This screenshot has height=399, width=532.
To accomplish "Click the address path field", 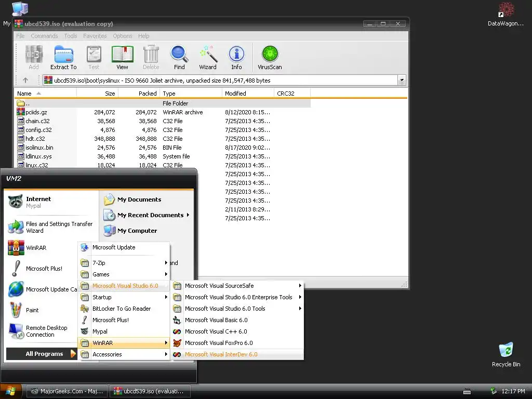I will [220, 81].
